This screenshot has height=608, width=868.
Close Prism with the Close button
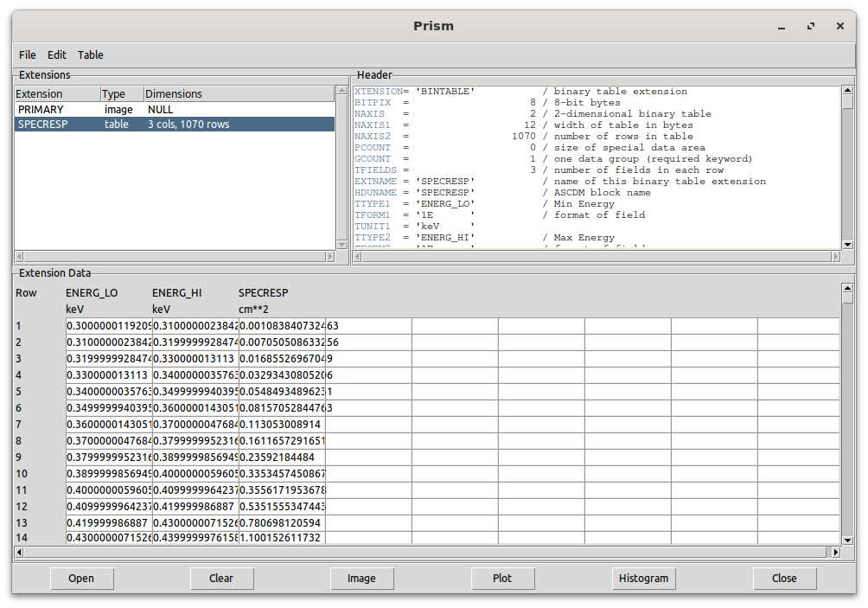(x=783, y=578)
